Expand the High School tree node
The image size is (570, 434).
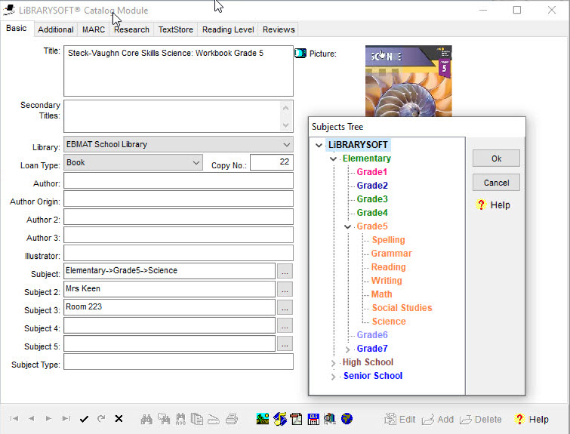(x=333, y=363)
